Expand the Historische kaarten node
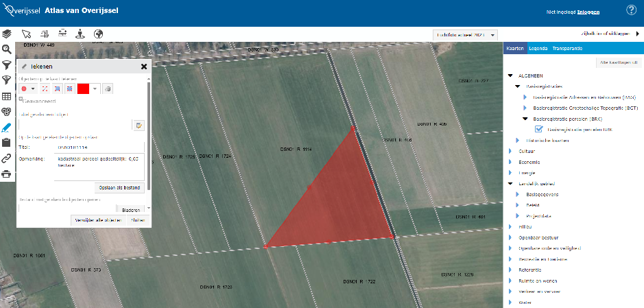Screen dimensions: 644x308 coord(518,141)
